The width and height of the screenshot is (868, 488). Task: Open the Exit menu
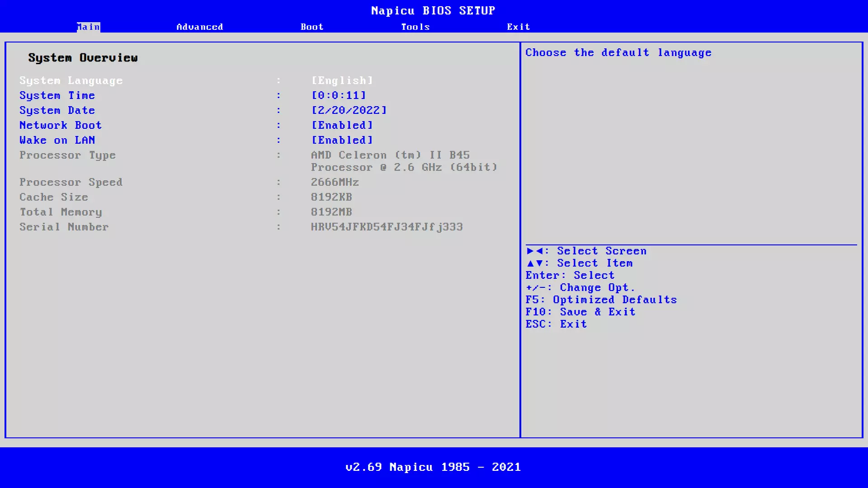[518, 27]
